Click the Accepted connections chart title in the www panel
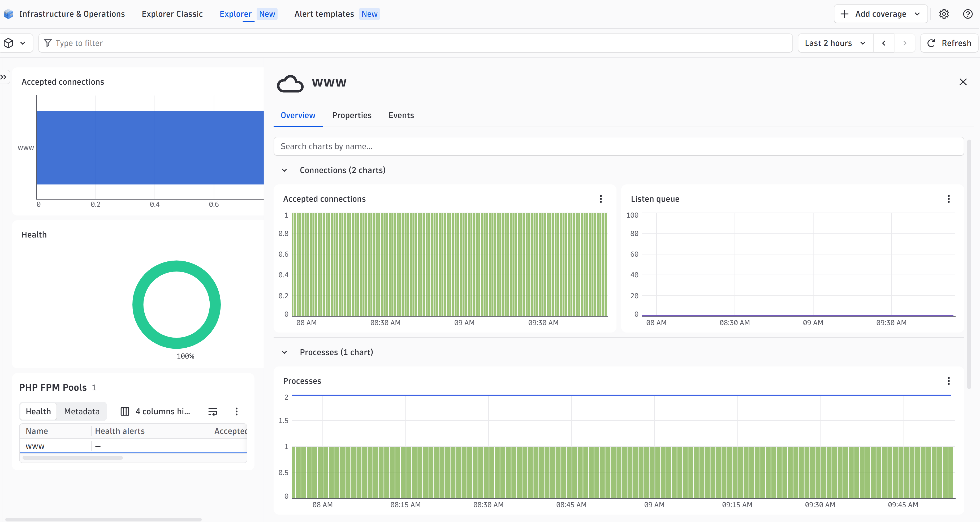The width and height of the screenshot is (980, 522). [x=324, y=199]
